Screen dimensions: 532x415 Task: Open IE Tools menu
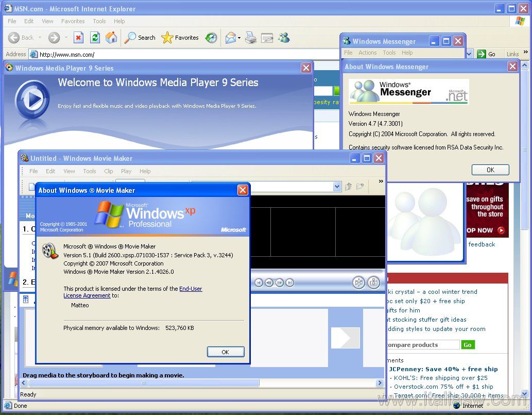point(99,21)
